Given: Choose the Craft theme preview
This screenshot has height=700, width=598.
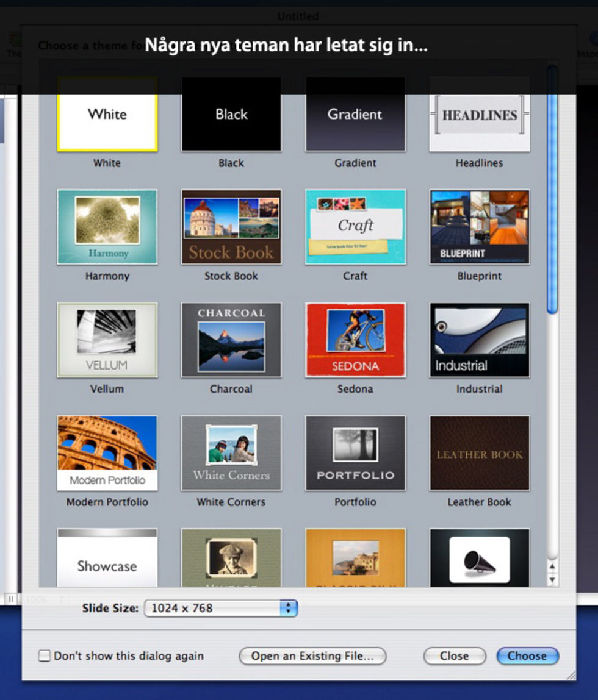Looking at the screenshot, I should click(x=355, y=227).
